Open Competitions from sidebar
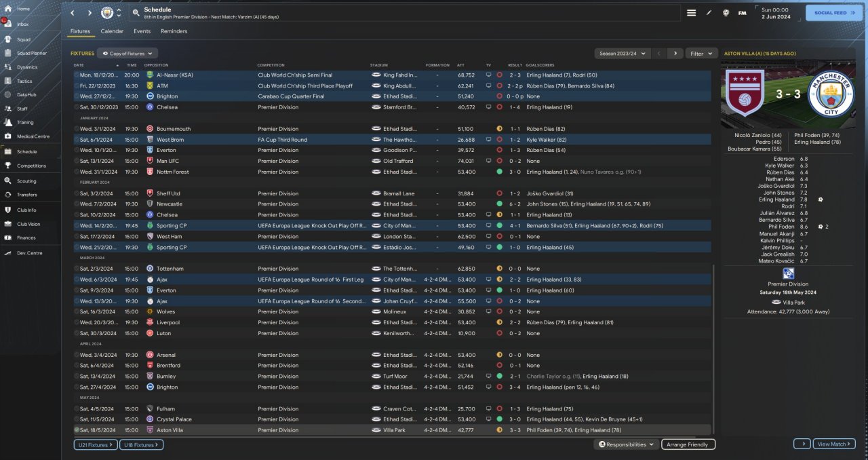This screenshot has height=460, width=868. coord(30,166)
